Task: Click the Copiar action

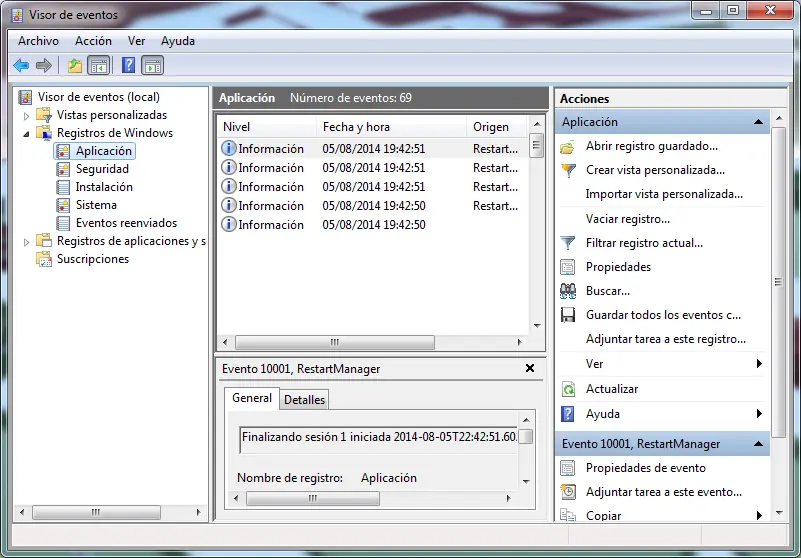Action: point(603,515)
